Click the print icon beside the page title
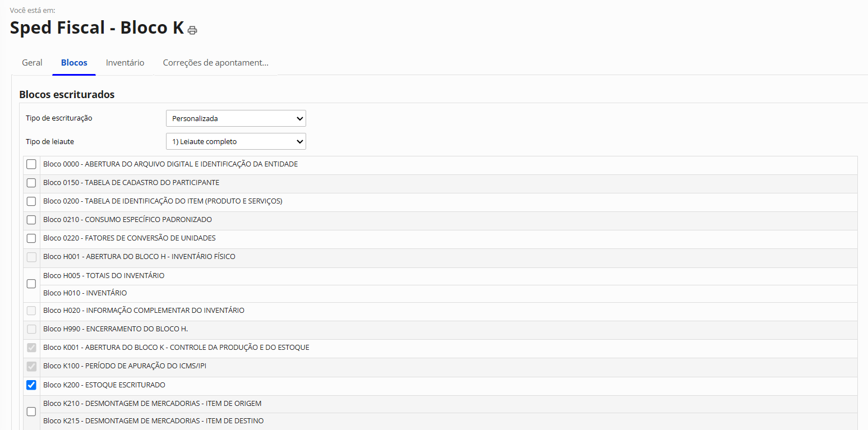Viewport: 868px width, 430px height. pyautogui.click(x=192, y=30)
